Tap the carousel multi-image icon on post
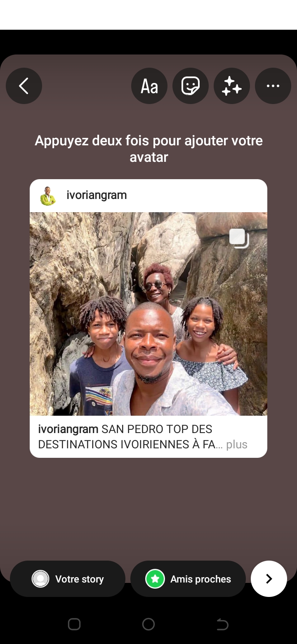Viewport: 297px width, 644px height. [x=239, y=238]
